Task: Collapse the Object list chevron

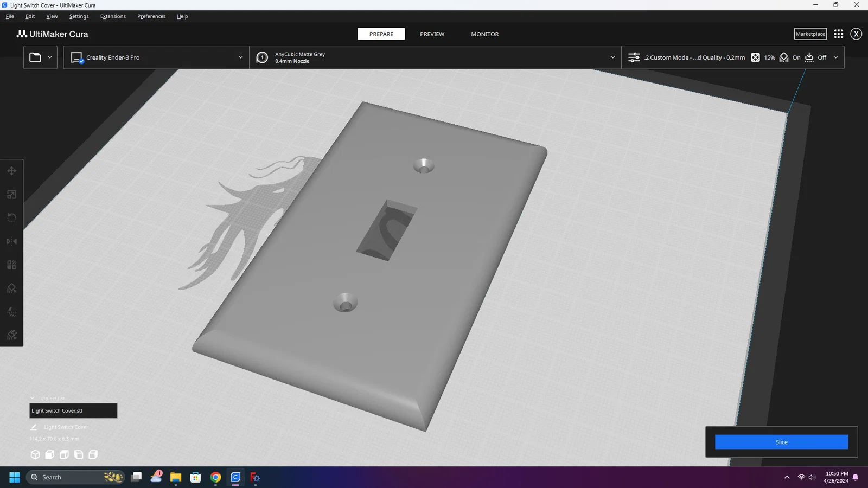Action: pyautogui.click(x=33, y=398)
